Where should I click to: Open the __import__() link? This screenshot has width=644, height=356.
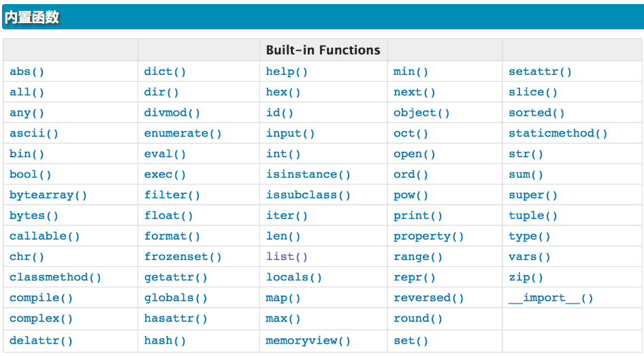[551, 297]
